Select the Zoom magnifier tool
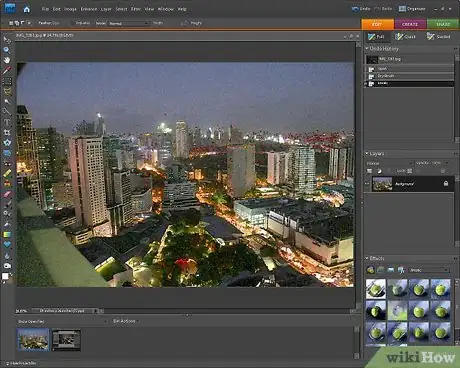 pos(7,50)
